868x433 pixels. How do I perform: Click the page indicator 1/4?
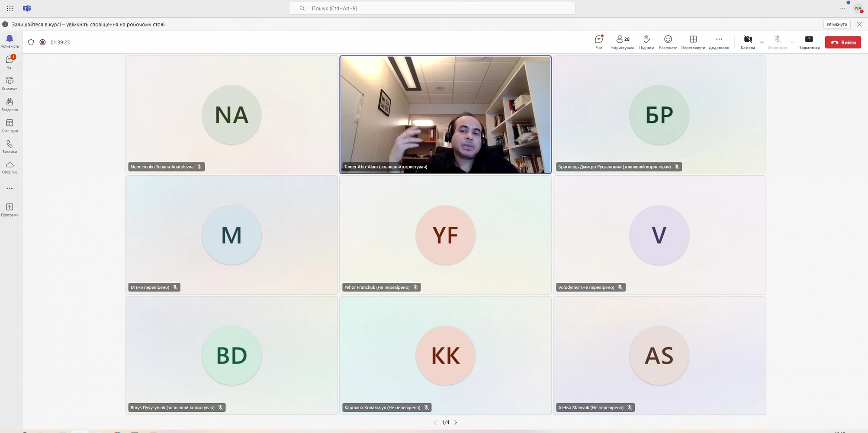446,422
